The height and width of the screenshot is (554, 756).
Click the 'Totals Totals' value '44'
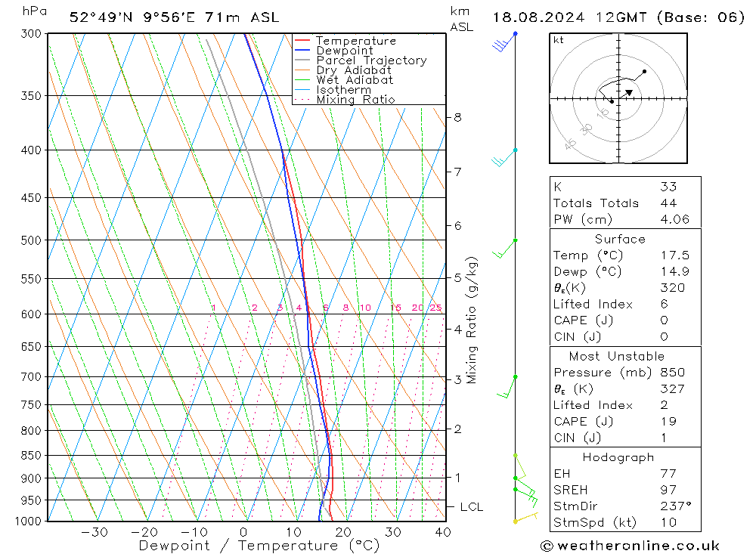669,203
